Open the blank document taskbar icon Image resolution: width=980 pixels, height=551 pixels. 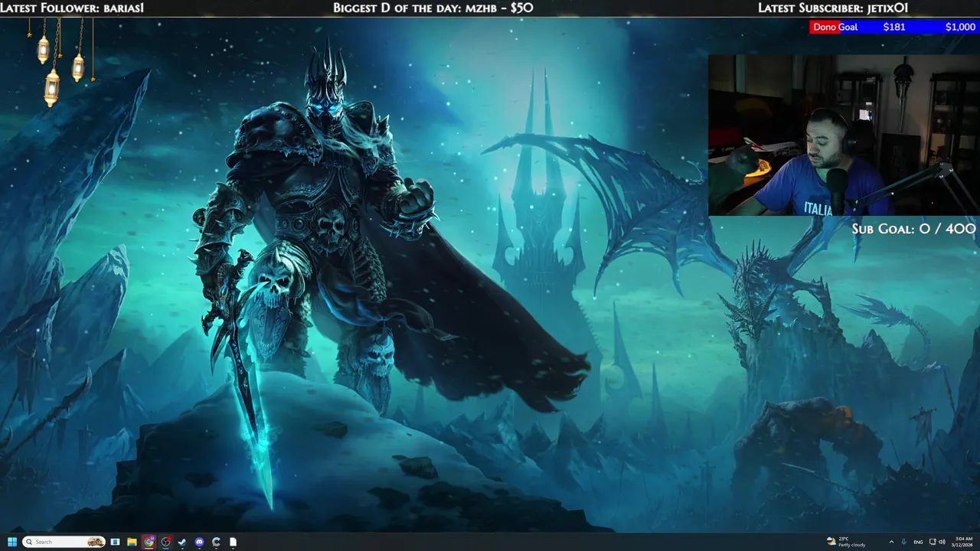click(x=233, y=542)
